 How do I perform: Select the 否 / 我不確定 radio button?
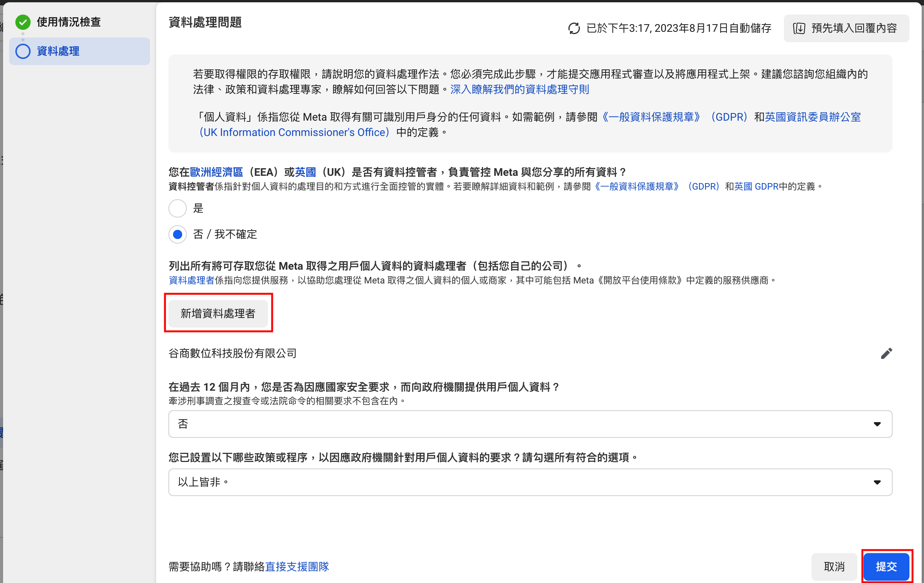(x=178, y=234)
